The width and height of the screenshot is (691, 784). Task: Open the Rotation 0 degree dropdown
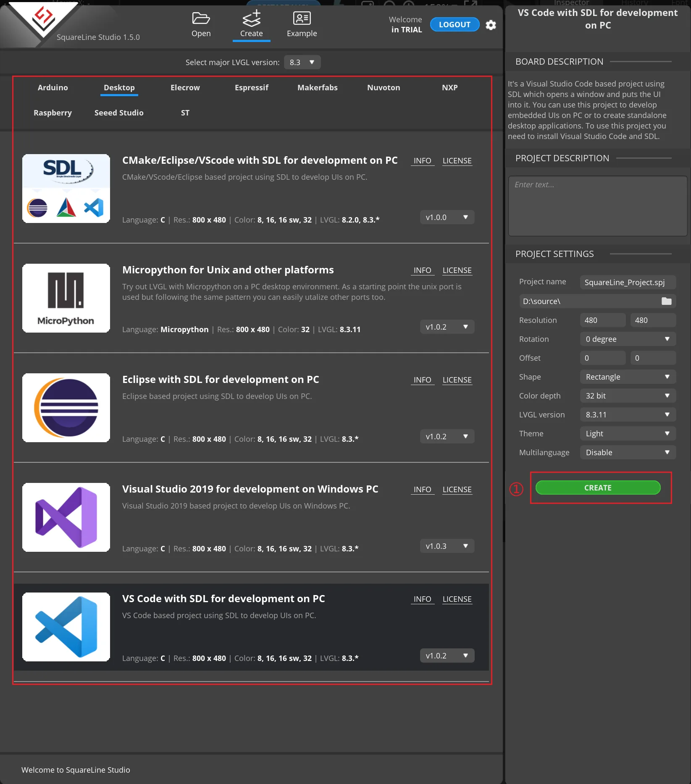[x=628, y=339]
